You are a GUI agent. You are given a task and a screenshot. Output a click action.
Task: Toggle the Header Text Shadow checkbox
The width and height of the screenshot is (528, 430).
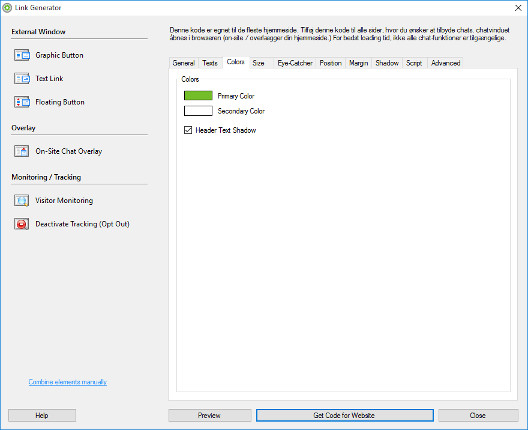pos(188,130)
